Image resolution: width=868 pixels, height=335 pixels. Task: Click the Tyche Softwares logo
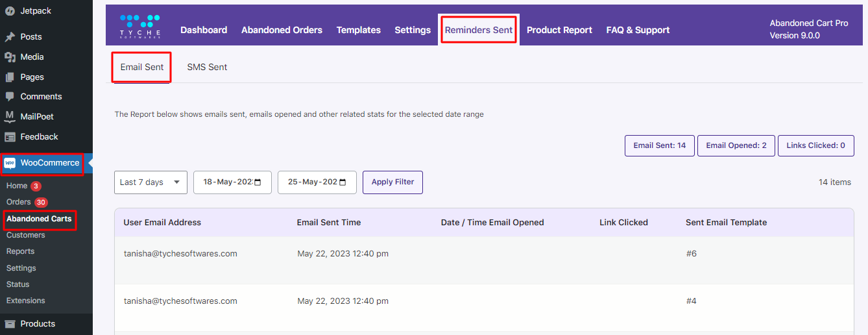click(x=140, y=26)
